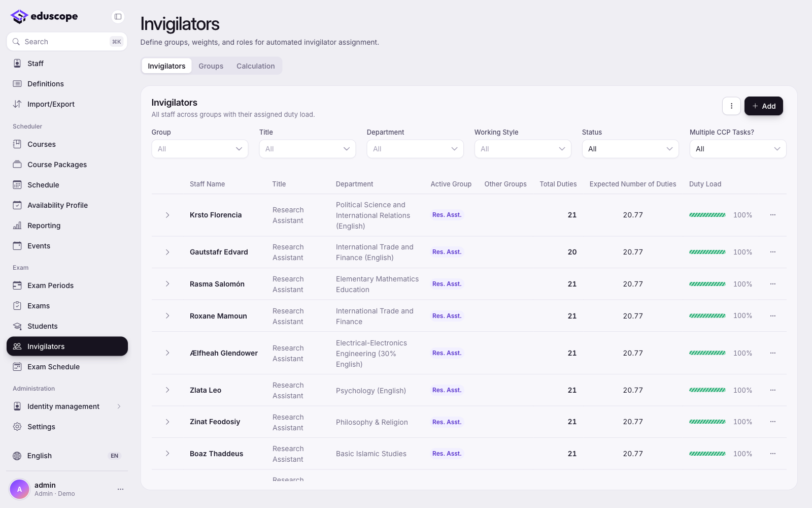Expand the Boaz Thaddeus row
The height and width of the screenshot is (508, 812).
(x=167, y=454)
